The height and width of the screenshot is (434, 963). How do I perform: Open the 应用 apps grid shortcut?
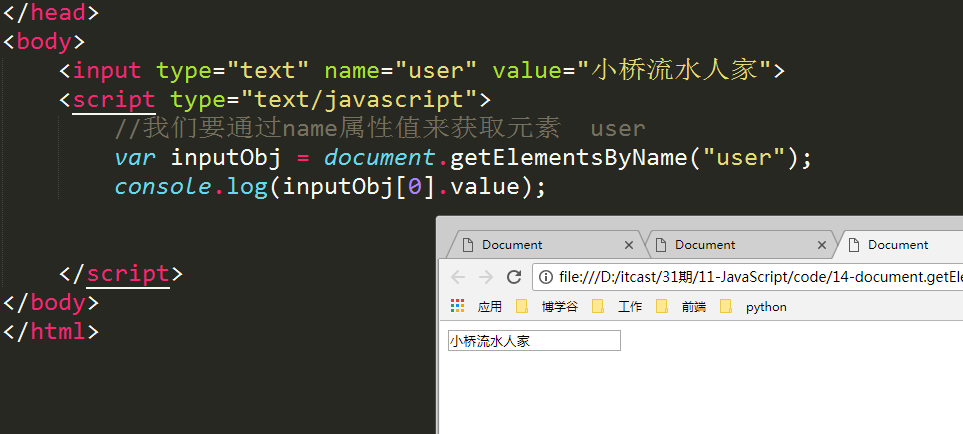tap(477, 306)
